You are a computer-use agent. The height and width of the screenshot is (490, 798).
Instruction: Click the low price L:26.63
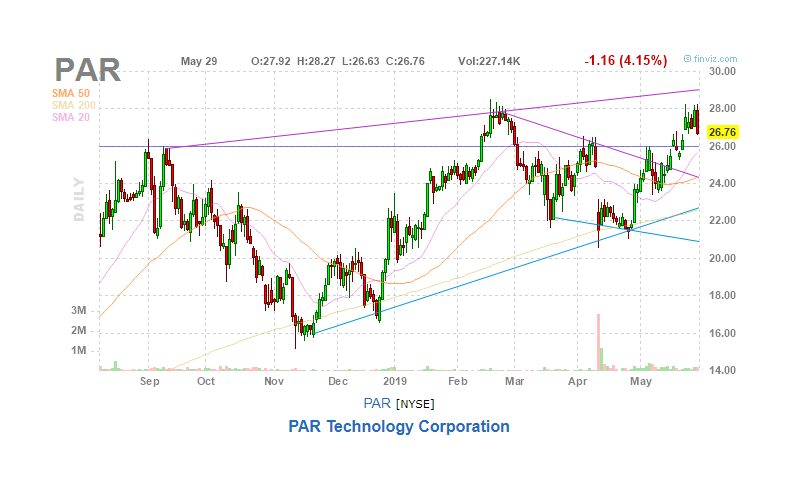360,62
